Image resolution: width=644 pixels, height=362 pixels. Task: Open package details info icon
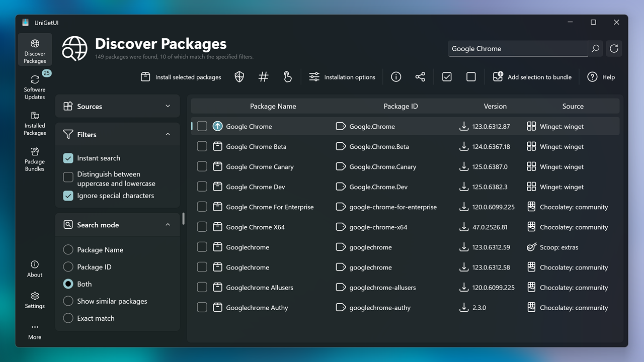pyautogui.click(x=396, y=76)
